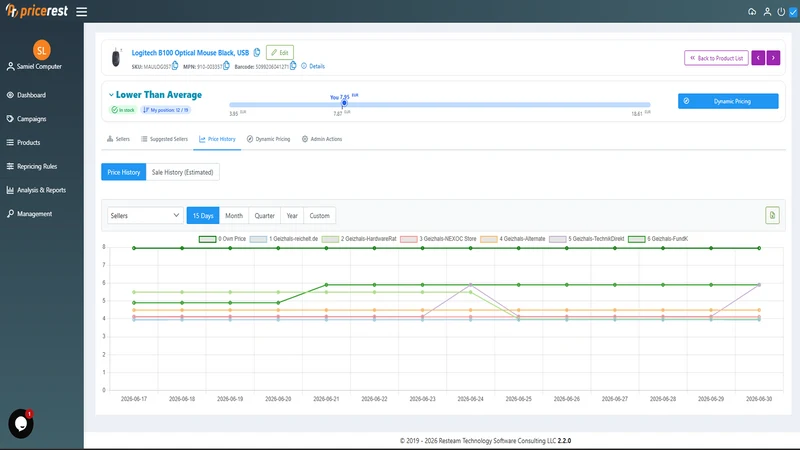Collapse the Lower Than Average section chevron
Image resolution: width=800 pixels, height=450 pixels.
[111, 95]
